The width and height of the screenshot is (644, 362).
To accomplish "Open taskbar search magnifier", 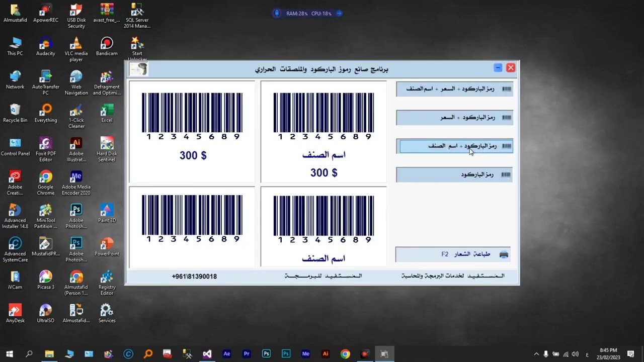I will 29,354.
